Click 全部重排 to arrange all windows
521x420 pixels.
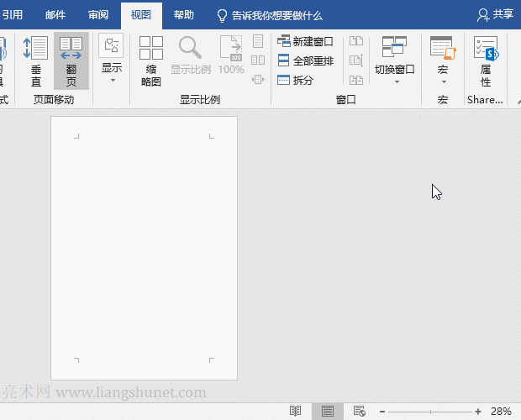(306, 60)
